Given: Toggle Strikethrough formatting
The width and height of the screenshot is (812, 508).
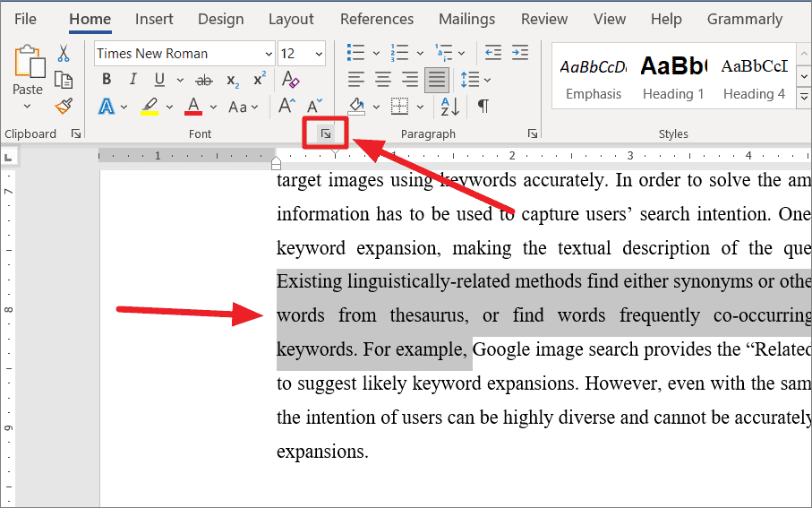Looking at the screenshot, I should point(204,81).
